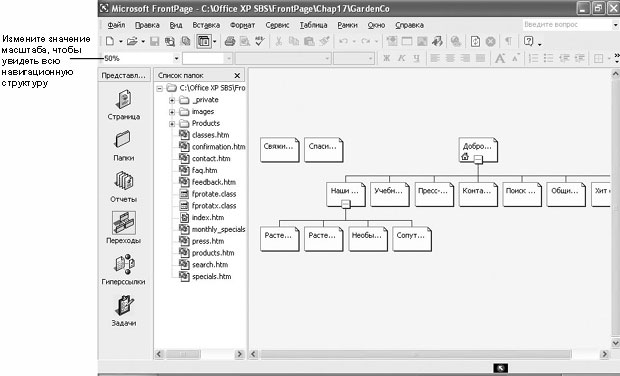
Task: Toggle numbered list formatting
Action: click(533, 59)
